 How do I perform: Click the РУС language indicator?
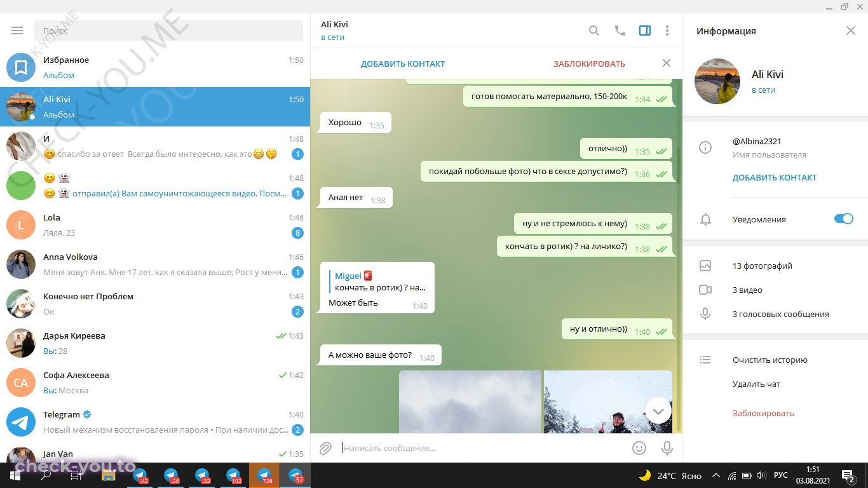(x=781, y=475)
